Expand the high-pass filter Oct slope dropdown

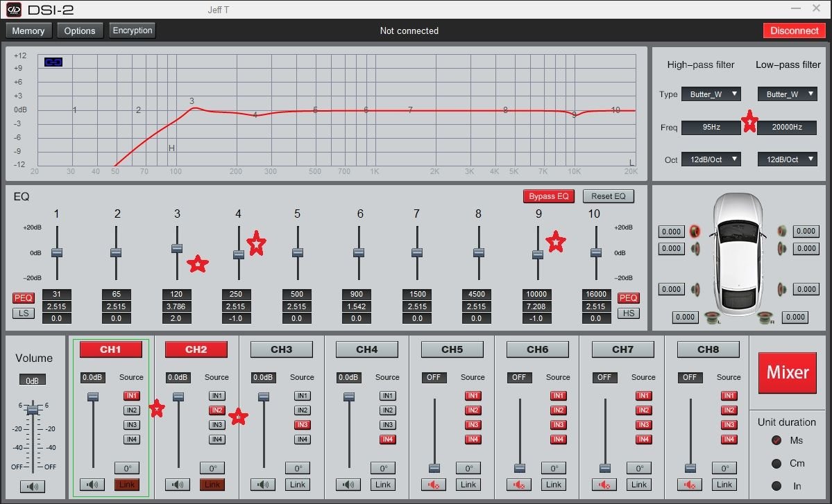(x=711, y=159)
